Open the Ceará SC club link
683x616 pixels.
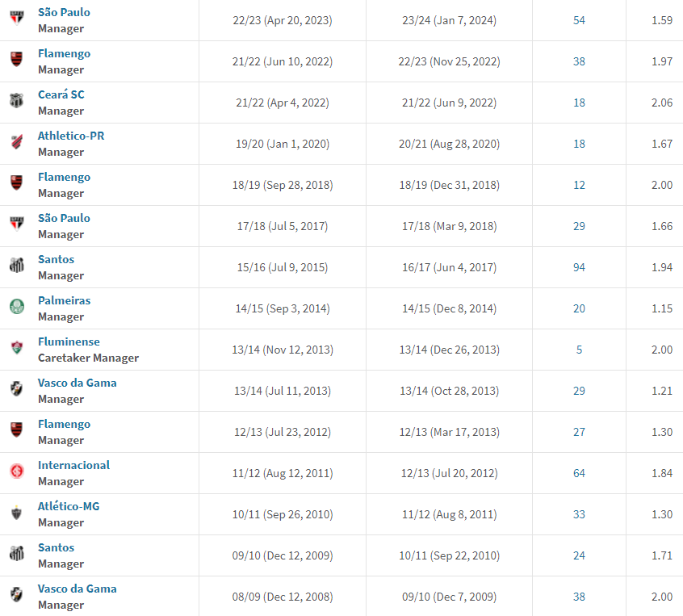coord(61,94)
